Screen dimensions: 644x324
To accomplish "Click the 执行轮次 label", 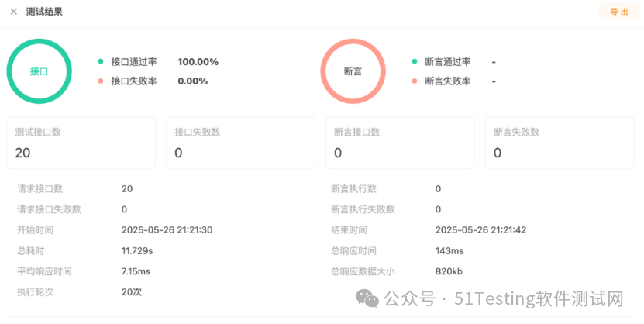I will [36, 291].
